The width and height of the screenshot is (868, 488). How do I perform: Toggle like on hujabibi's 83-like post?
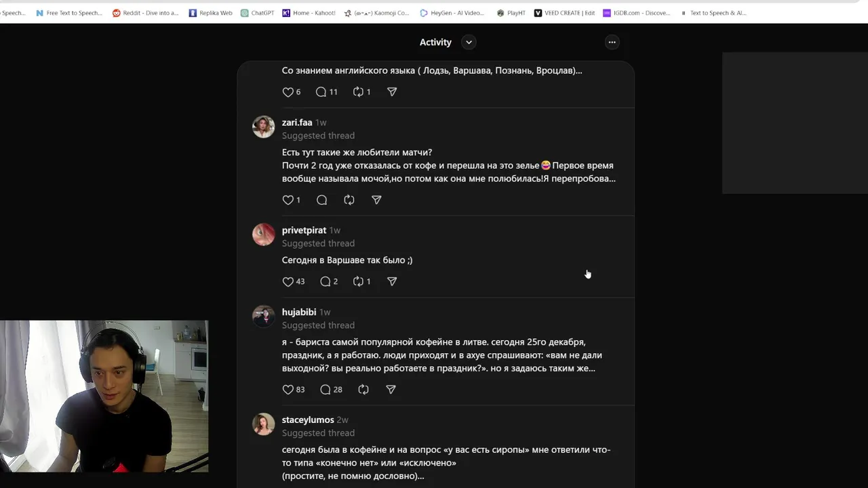(x=288, y=390)
